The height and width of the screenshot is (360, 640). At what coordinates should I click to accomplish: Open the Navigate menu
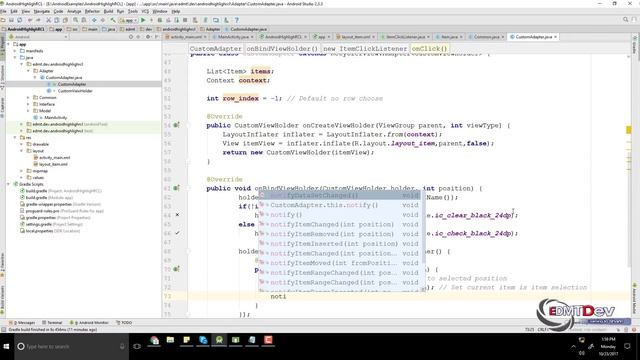coord(41,11)
